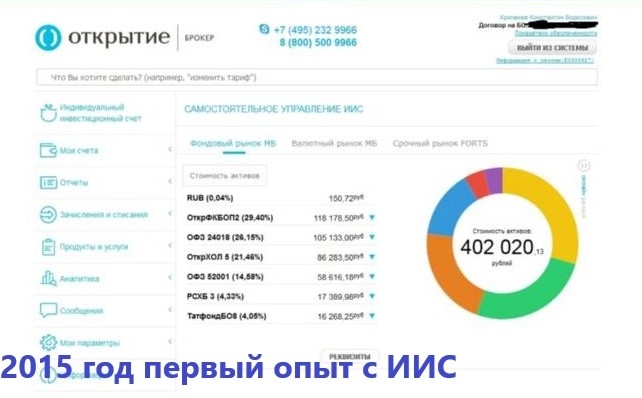Click the Мои счета wallet icon

(x=48, y=150)
